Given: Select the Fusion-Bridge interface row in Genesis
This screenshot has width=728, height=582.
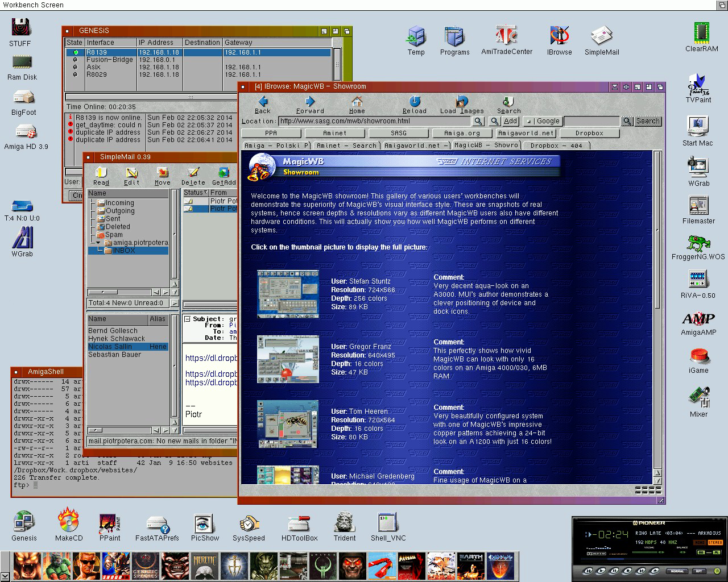Looking at the screenshot, I should pos(199,60).
